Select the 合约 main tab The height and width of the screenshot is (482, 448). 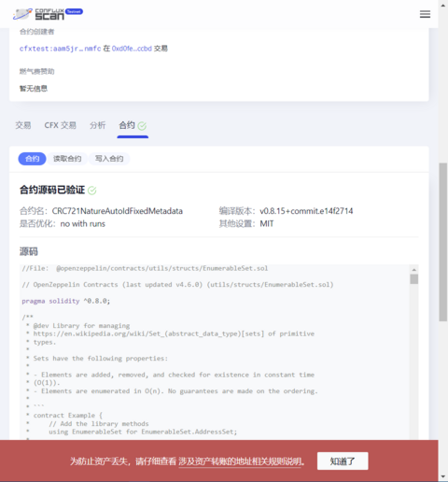[127, 125]
